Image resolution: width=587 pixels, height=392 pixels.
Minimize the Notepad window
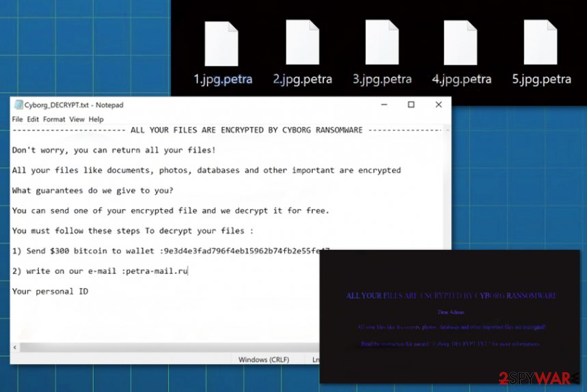384,104
